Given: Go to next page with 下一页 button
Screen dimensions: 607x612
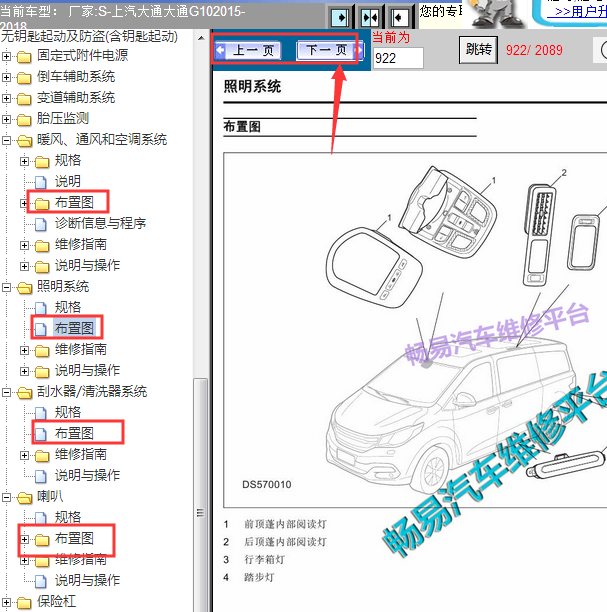Looking at the screenshot, I should tap(330, 50).
